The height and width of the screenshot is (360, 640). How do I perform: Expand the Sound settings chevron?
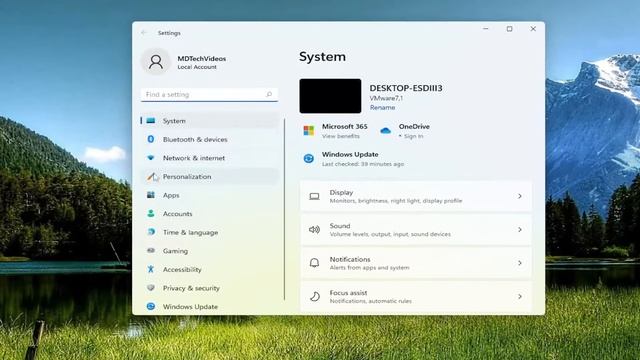[x=520, y=230]
